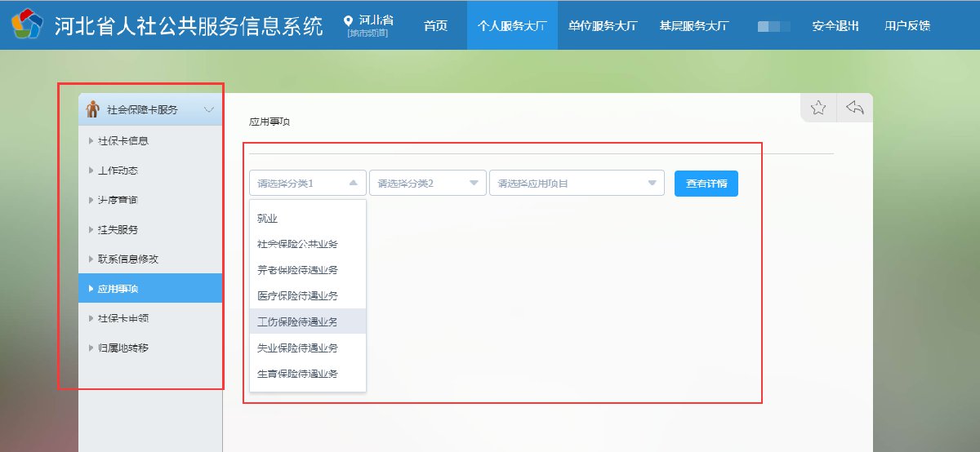
Task: Switch to 单位服务大厅 tab
Action: coord(603,25)
